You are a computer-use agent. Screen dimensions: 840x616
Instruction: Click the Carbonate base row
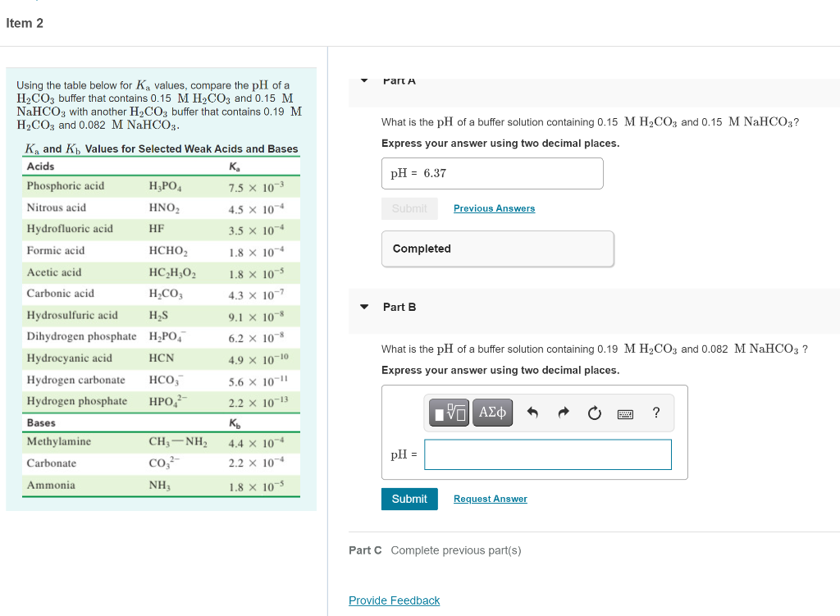(162, 463)
